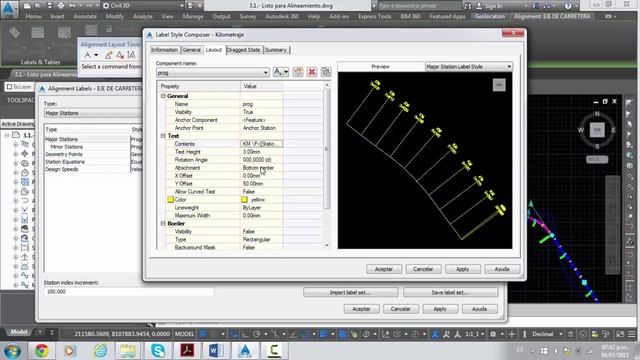
Task: Open Camtasia from the taskbar
Action: coord(274,351)
